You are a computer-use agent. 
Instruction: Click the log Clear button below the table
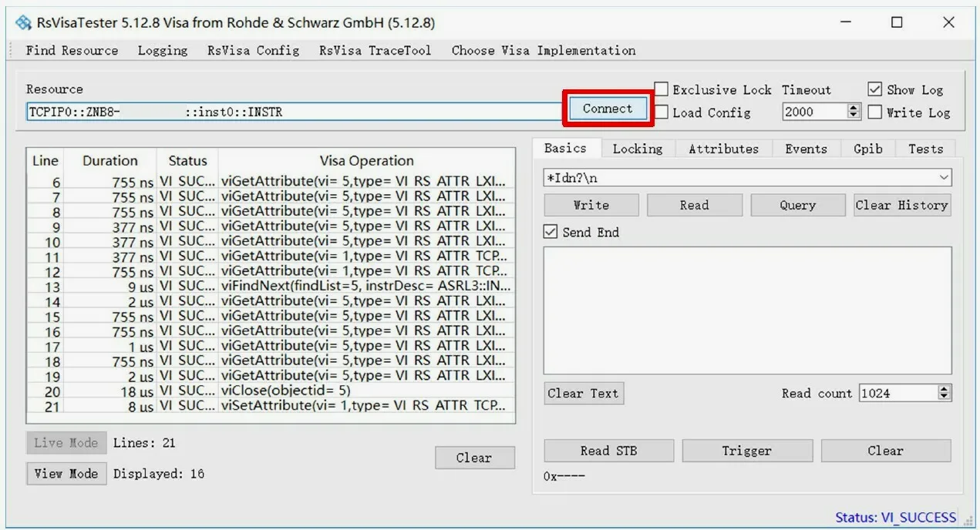click(474, 458)
